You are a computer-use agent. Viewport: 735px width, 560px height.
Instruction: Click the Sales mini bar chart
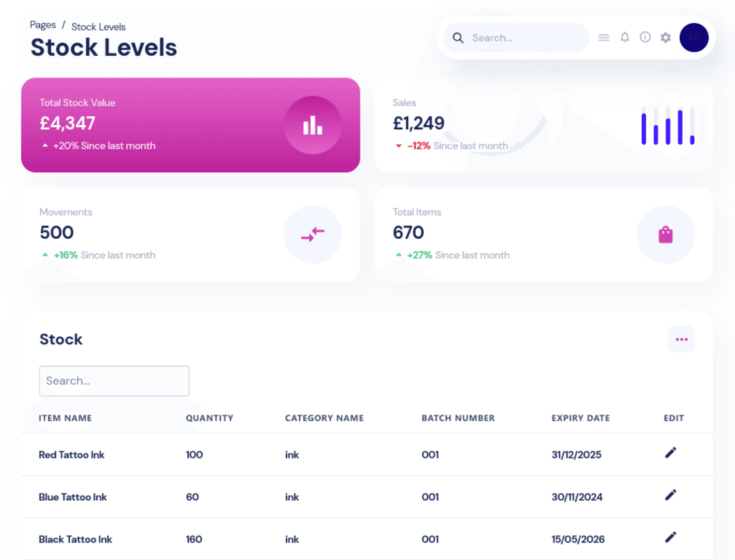668,126
